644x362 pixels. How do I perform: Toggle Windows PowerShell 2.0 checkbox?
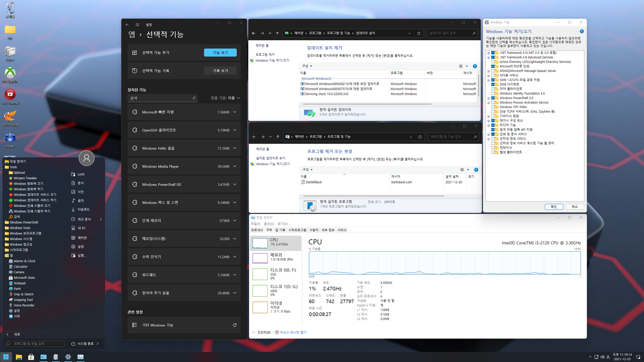pos(493,98)
